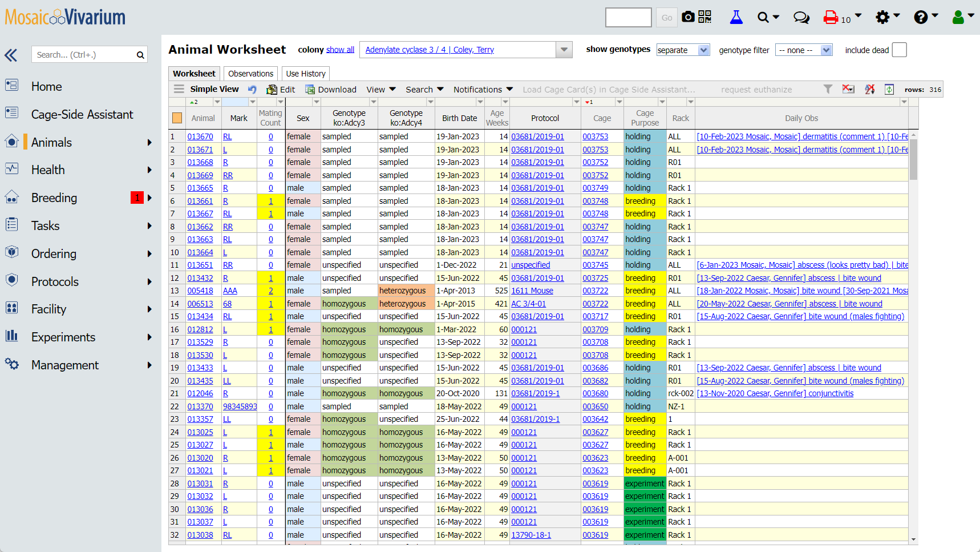Click the red clear-filter envelope icon
Screen dimensions: 980x552
coord(849,89)
